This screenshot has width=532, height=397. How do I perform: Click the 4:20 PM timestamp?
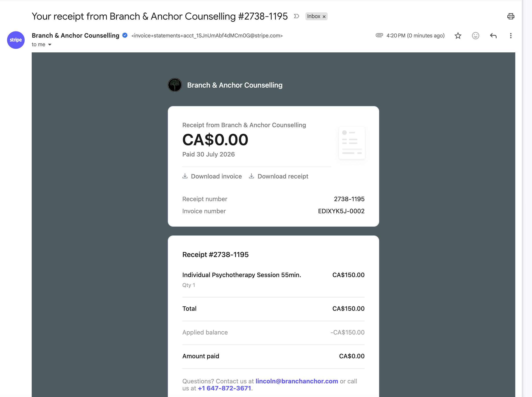(416, 36)
